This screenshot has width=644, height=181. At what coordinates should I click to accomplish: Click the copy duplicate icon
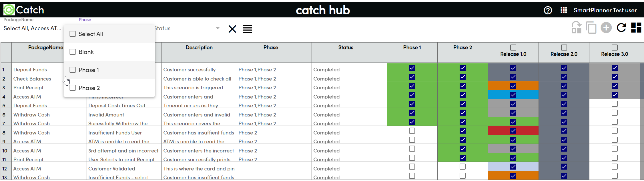[591, 28]
